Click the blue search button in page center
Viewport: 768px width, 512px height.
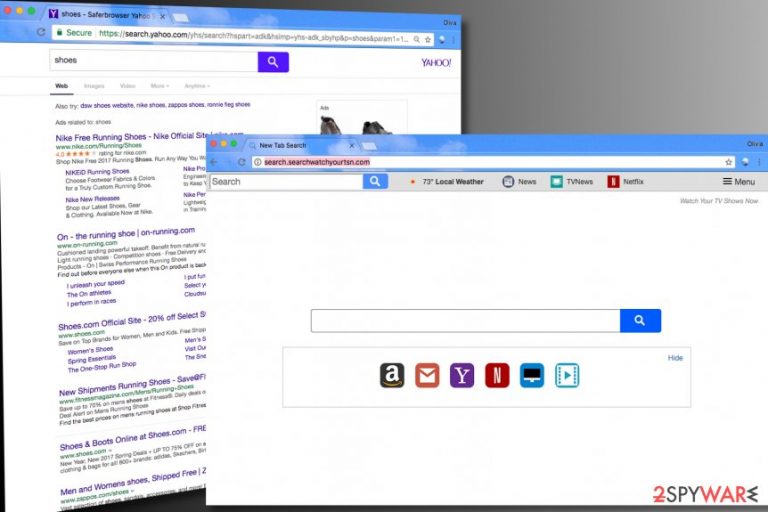tap(640, 320)
